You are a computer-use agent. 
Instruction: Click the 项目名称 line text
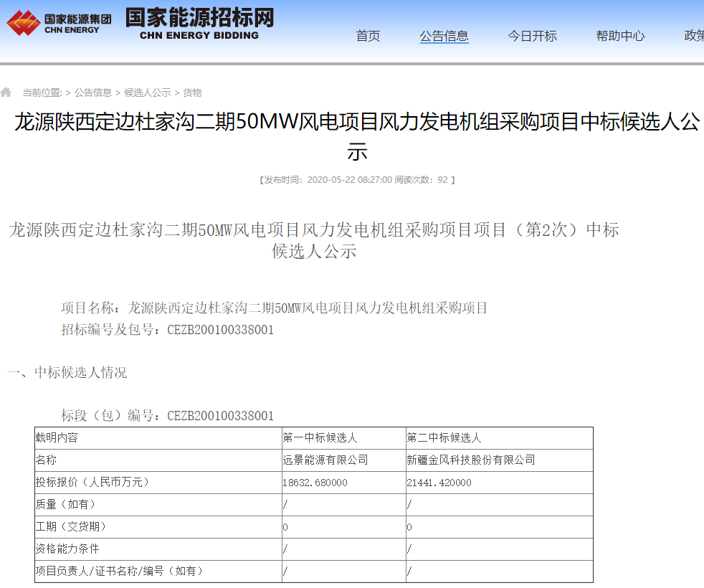coord(275,308)
